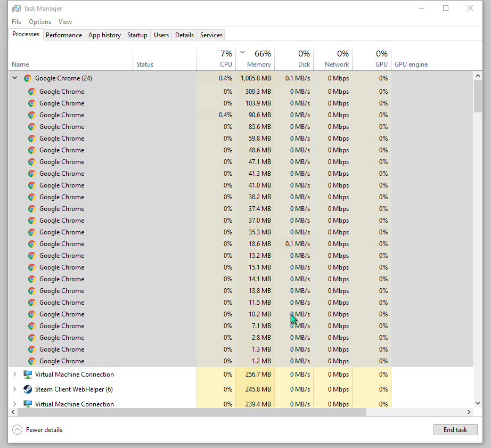This screenshot has height=448, width=491.
Task: Click the horizontal scrollbar right arrow
Action: [x=469, y=412]
